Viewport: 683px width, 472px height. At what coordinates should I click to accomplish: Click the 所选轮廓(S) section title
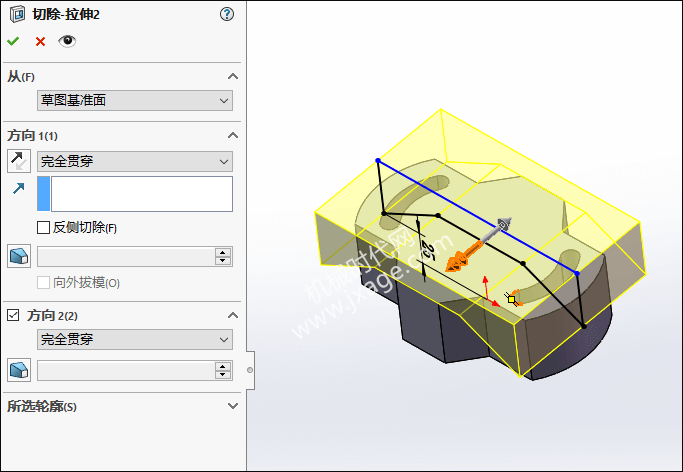pos(42,406)
